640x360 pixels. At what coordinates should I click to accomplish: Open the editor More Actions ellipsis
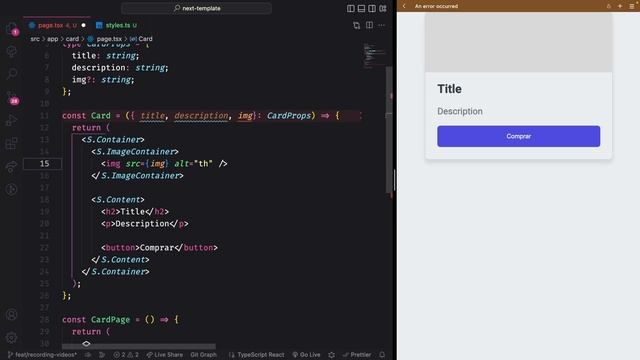382,25
